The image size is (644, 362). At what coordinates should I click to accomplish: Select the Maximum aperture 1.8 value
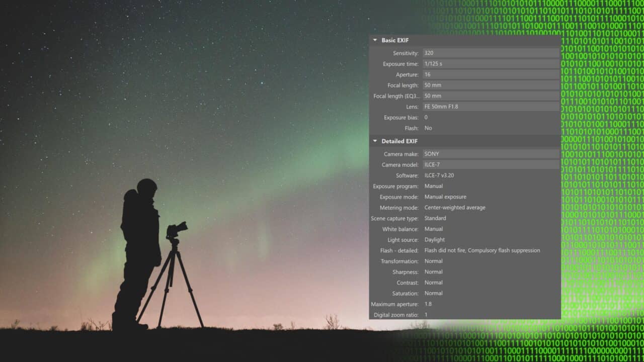[428, 304]
